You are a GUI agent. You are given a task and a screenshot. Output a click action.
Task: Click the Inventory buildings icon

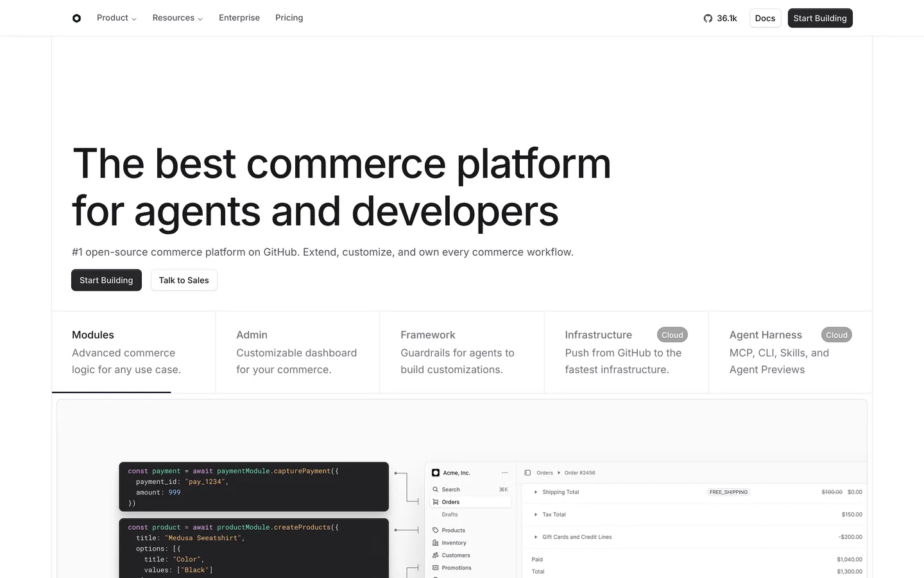(436, 543)
